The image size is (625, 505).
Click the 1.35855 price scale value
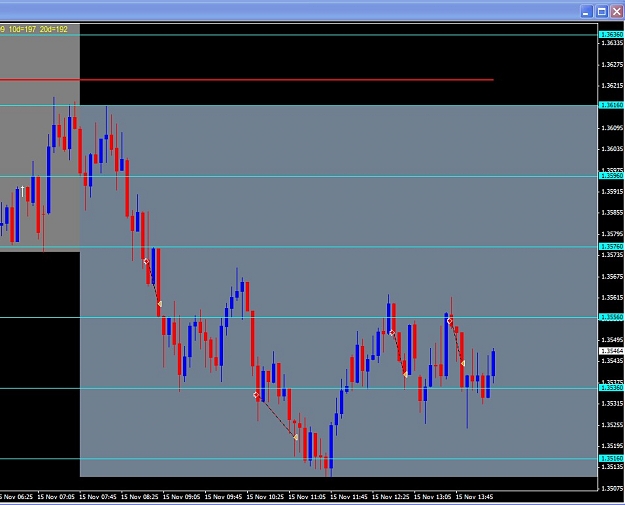click(x=612, y=213)
